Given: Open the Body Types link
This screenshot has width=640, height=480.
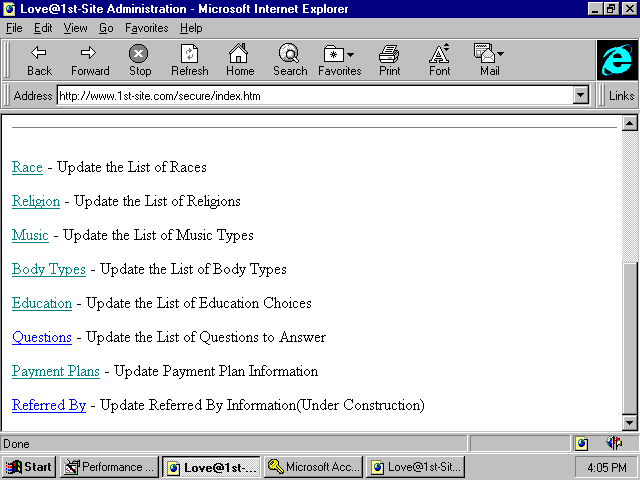Looking at the screenshot, I should (x=49, y=269).
